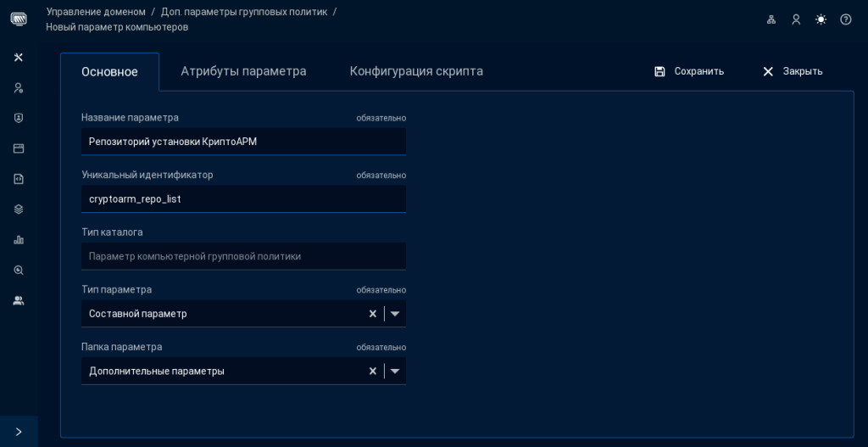Click the Уникальный идентификатор label
The image size is (868, 447).
[x=147, y=175]
